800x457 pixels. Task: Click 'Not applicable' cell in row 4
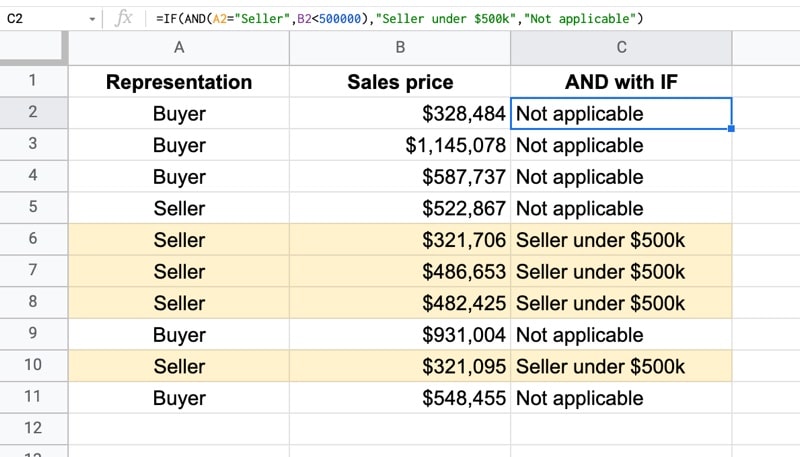621,176
